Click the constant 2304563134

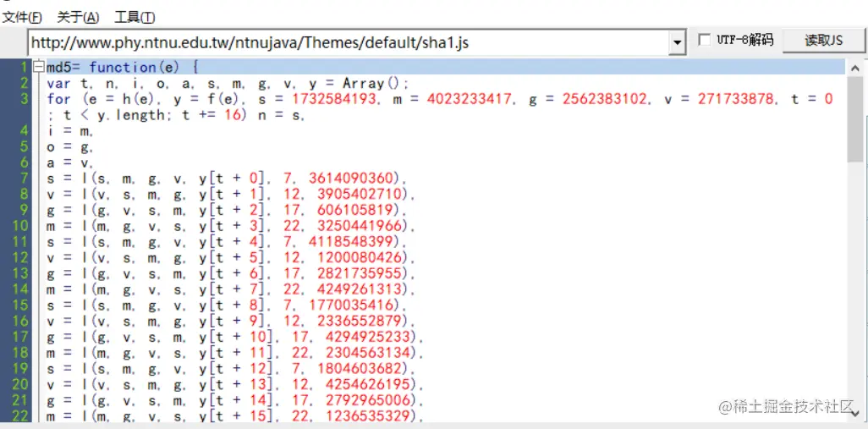pos(369,353)
